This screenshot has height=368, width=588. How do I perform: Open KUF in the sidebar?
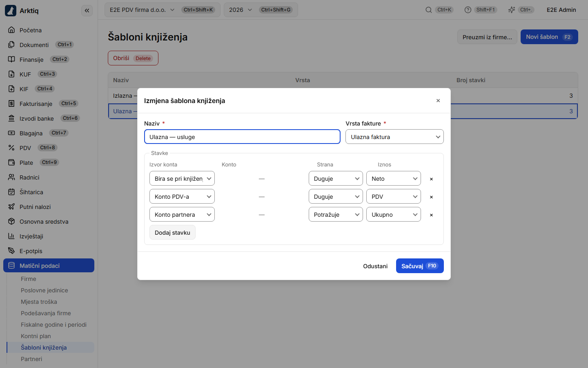(x=49, y=74)
